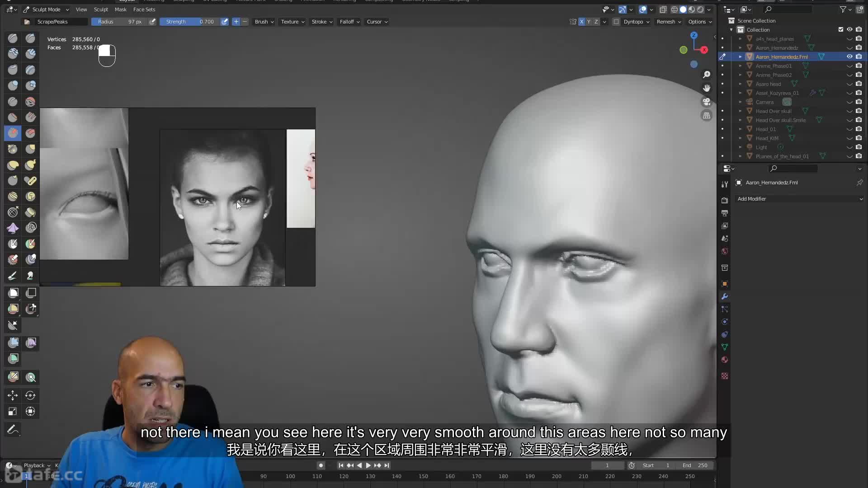Select the Inflate brush
The height and width of the screenshot is (488, 868).
[x=13, y=85]
